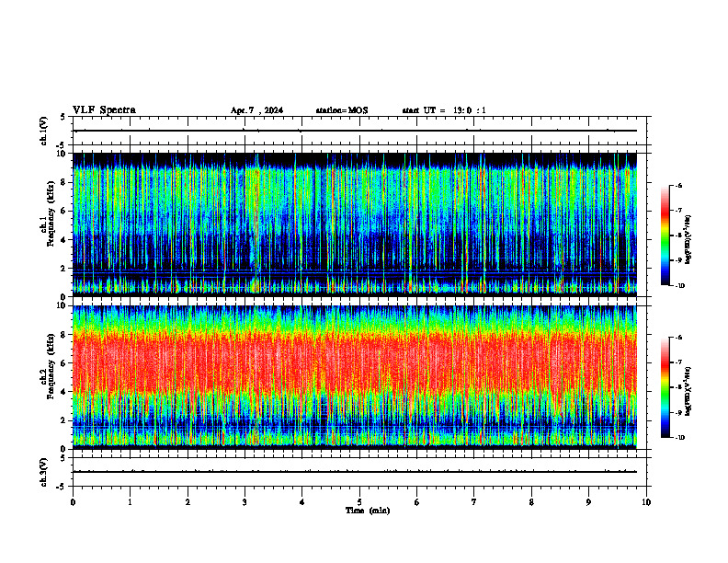Click the ch.1 colorbar log(PSD) label
The height and width of the screenshot is (563, 728).
(688, 240)
